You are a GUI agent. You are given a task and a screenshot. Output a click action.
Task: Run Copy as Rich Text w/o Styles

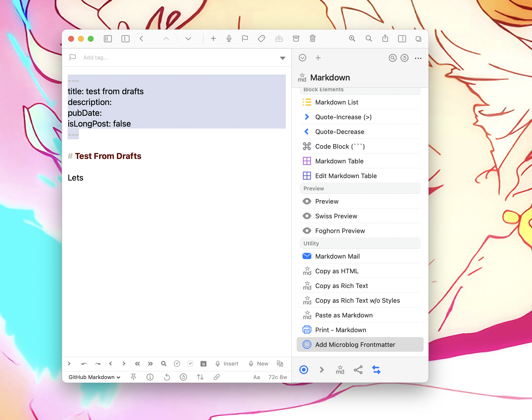pyautogui.click(x=360, y=301)
